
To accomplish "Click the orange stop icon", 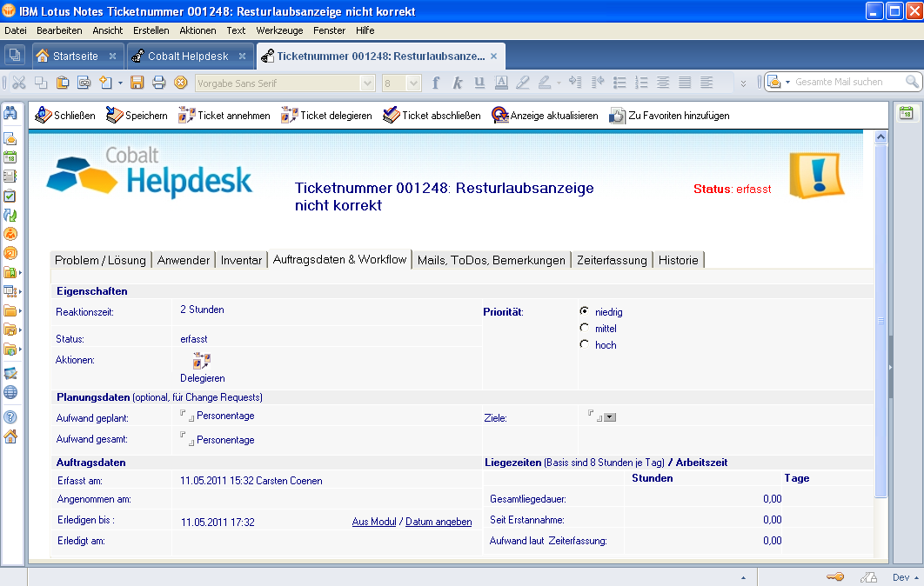I will (x=181, y=83).
